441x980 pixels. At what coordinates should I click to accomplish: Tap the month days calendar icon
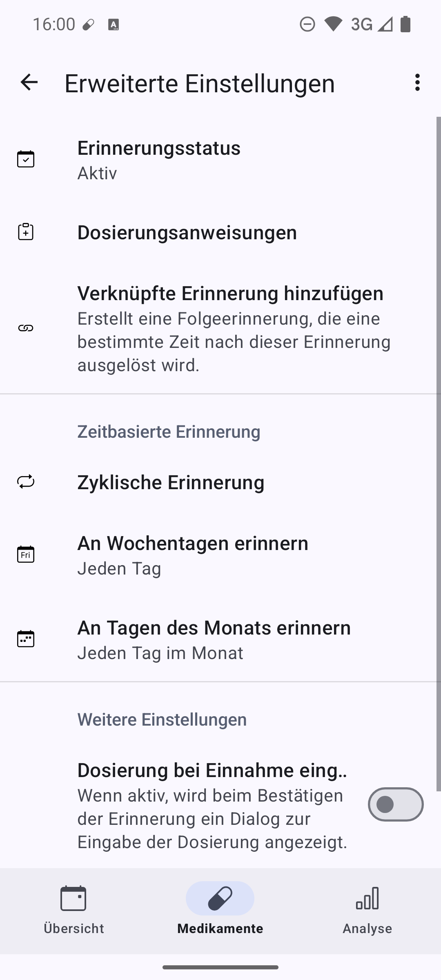(26, 639)
